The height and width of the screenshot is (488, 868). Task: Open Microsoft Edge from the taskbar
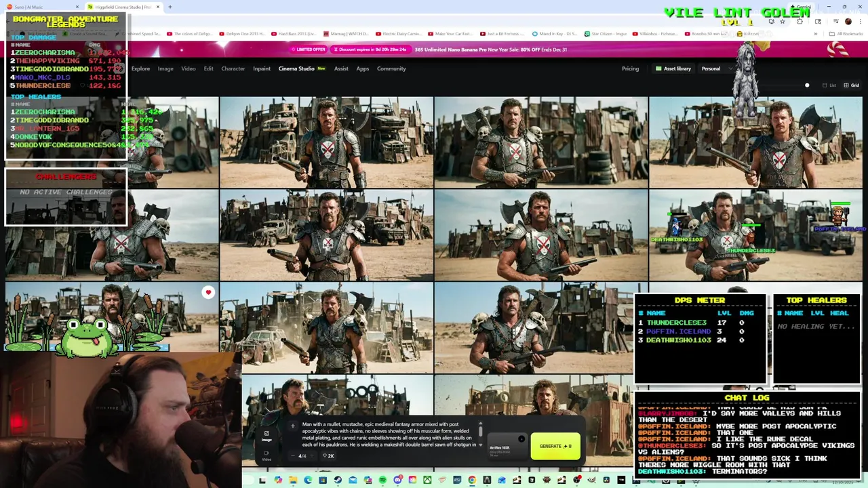(308, 480)
